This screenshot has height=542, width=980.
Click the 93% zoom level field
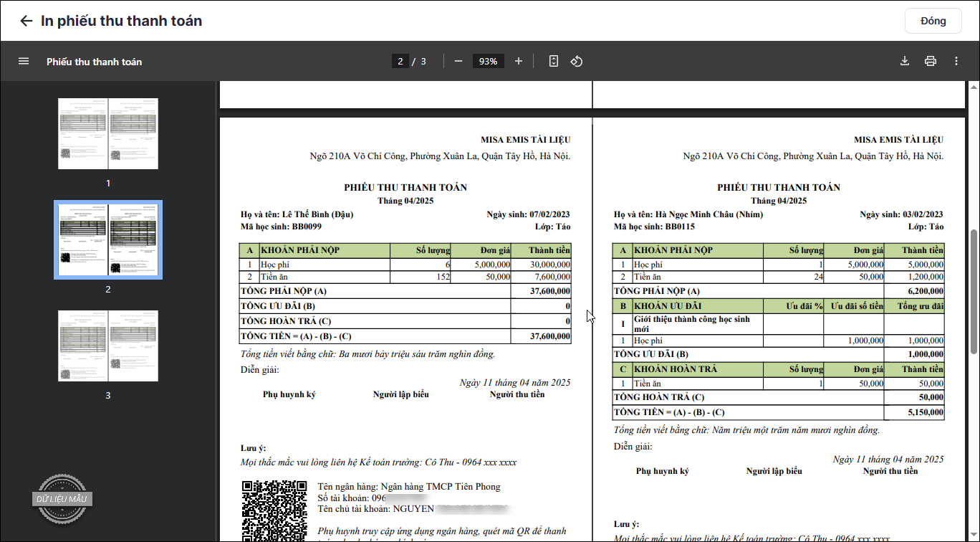488,62
